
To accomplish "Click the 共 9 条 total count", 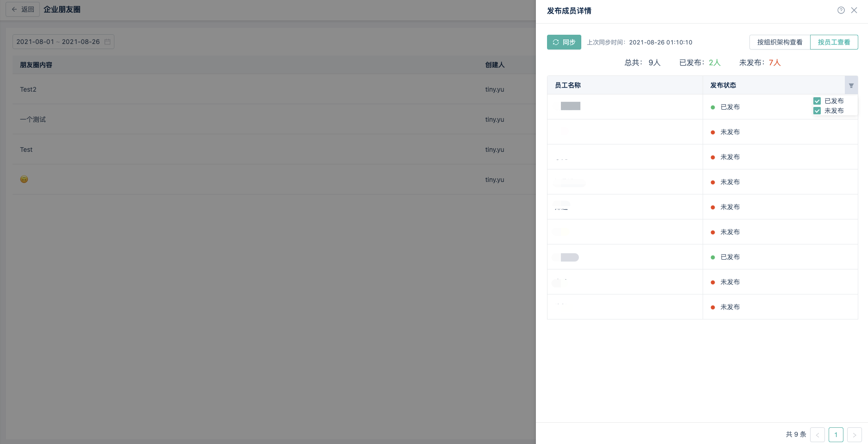I will (796, 434).
